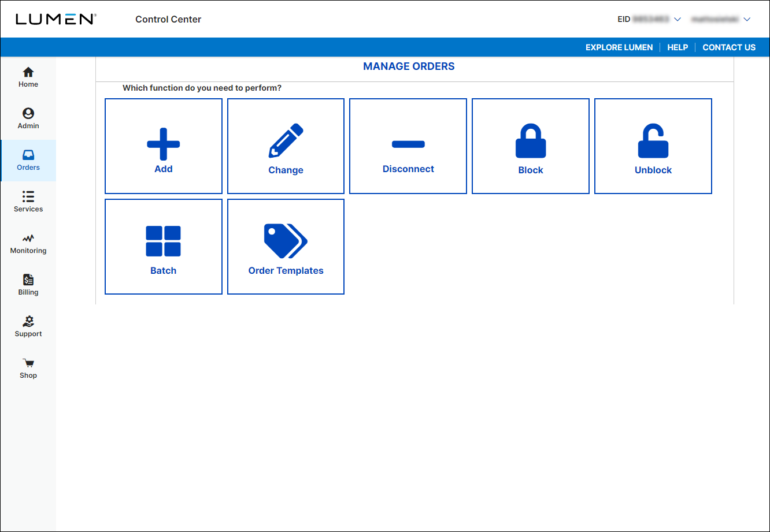
Task: Click the Unblock open padlock icon
Action: pos(653,140)
